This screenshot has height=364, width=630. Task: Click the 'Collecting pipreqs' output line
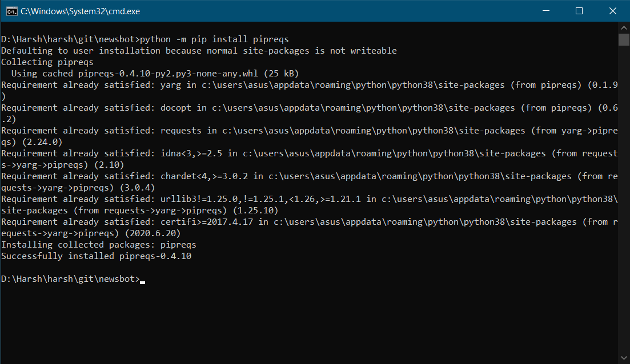coord(47,62)
